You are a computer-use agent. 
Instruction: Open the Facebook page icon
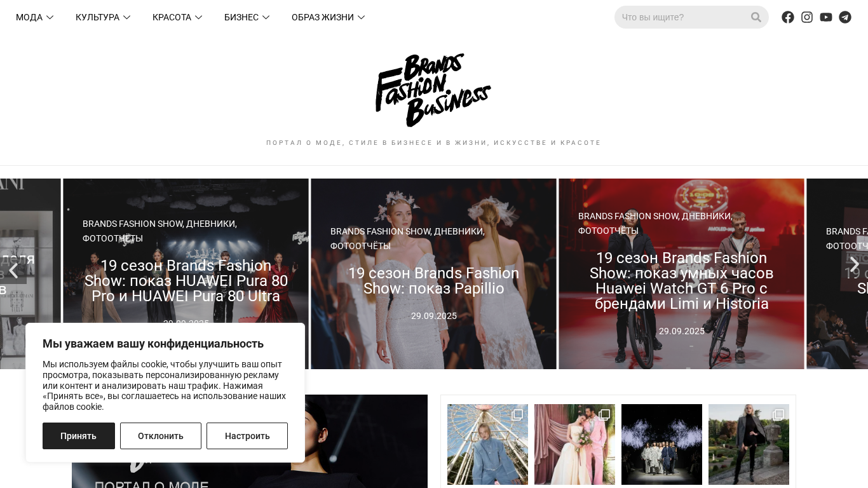point(788,17)
